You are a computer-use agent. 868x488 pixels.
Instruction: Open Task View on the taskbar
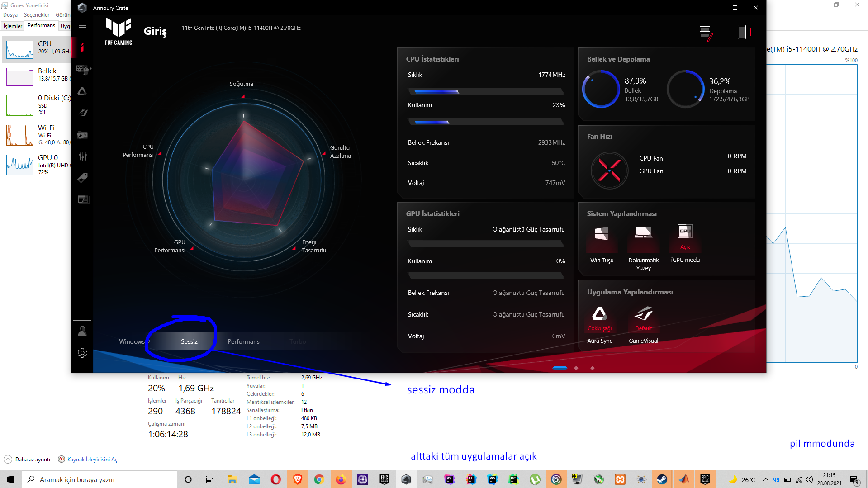click(x=209, y=479)
